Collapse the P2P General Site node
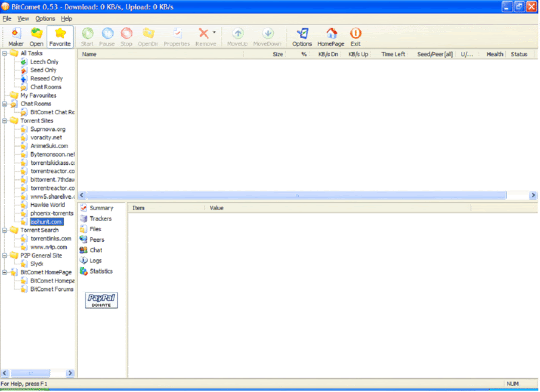The height and width of the screenshot is (392, 540). click(5, 255)
